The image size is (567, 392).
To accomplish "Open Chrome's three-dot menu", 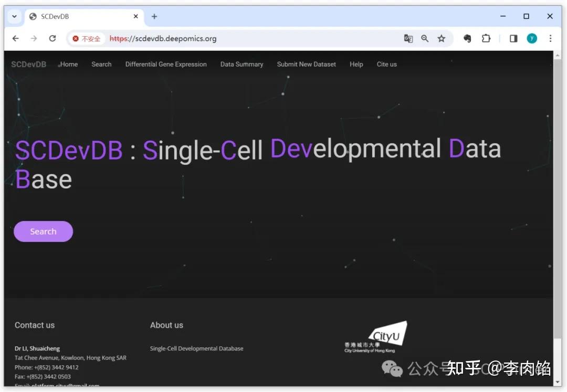I will (x=550, y=38).
